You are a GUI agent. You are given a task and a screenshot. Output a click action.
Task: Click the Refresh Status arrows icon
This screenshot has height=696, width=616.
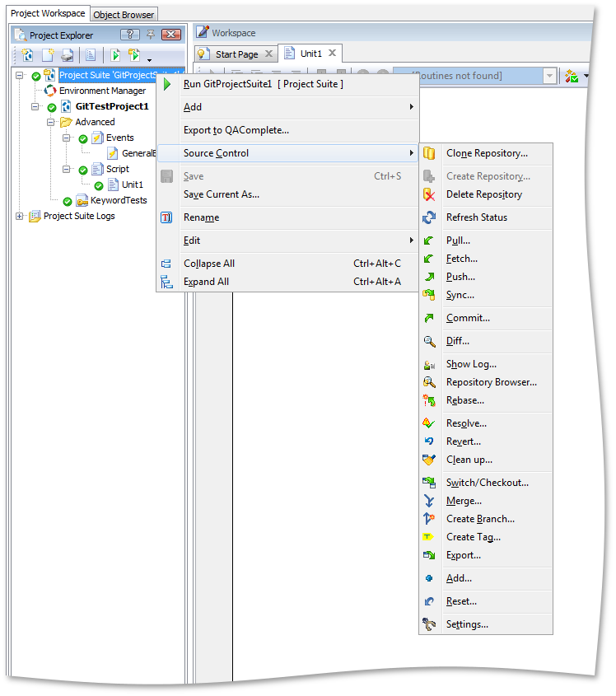[429, 217]
